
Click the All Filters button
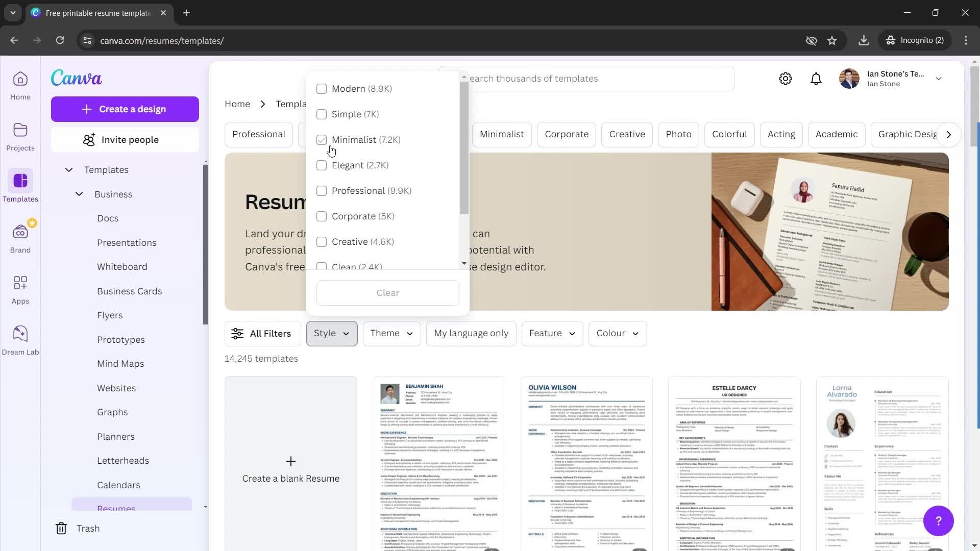[261, 333]
